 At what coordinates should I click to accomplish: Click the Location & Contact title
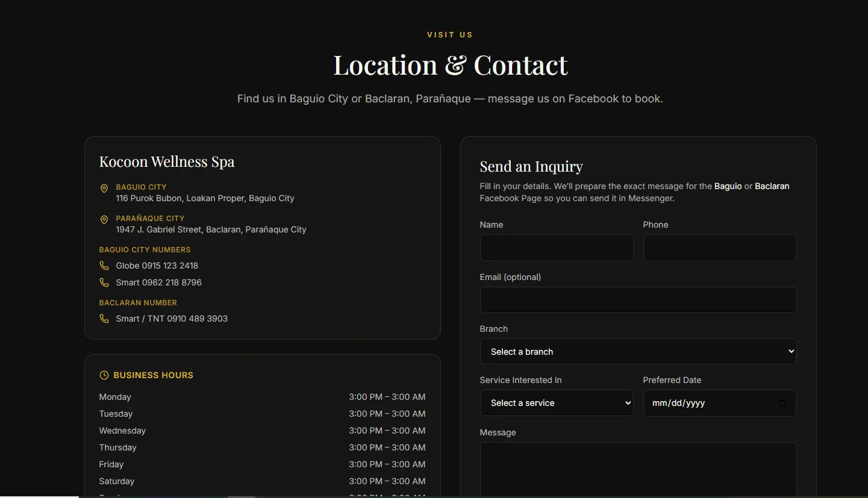coord(451,64)
